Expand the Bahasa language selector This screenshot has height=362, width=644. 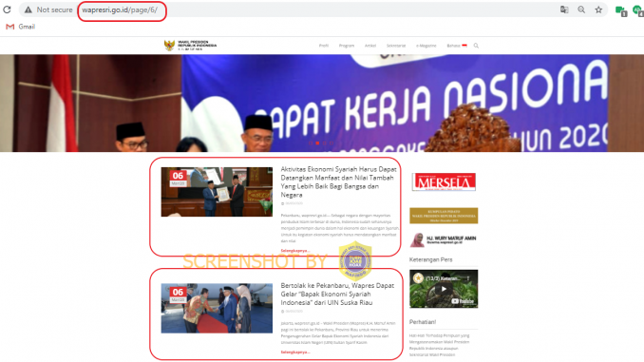(457, 46)
